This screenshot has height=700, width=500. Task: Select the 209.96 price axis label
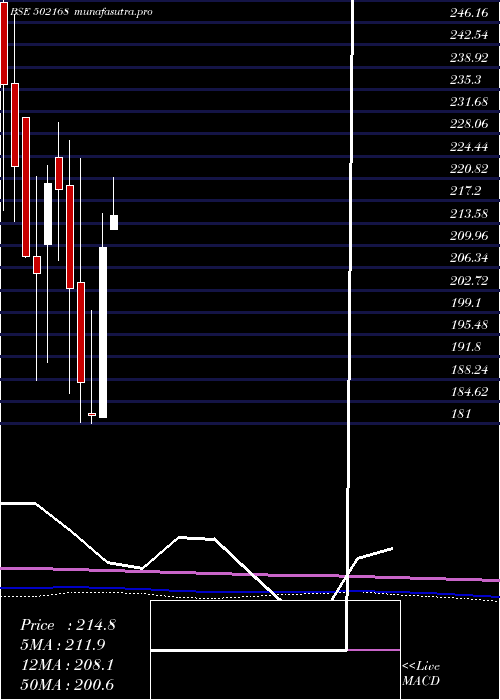click(469, 236)
